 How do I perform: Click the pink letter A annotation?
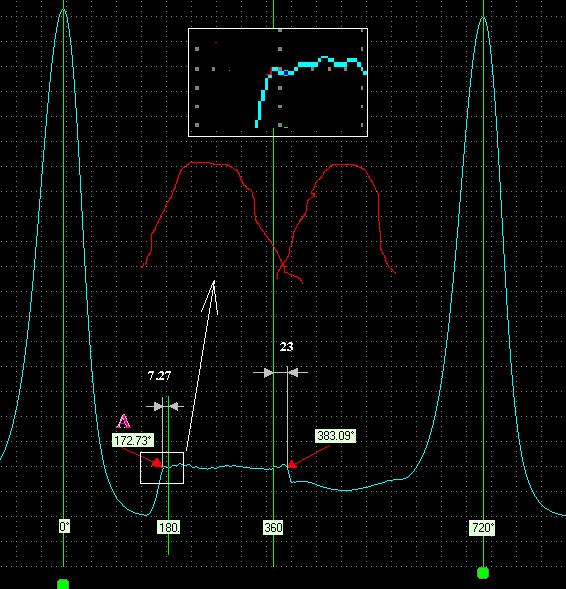coord(124,421)
